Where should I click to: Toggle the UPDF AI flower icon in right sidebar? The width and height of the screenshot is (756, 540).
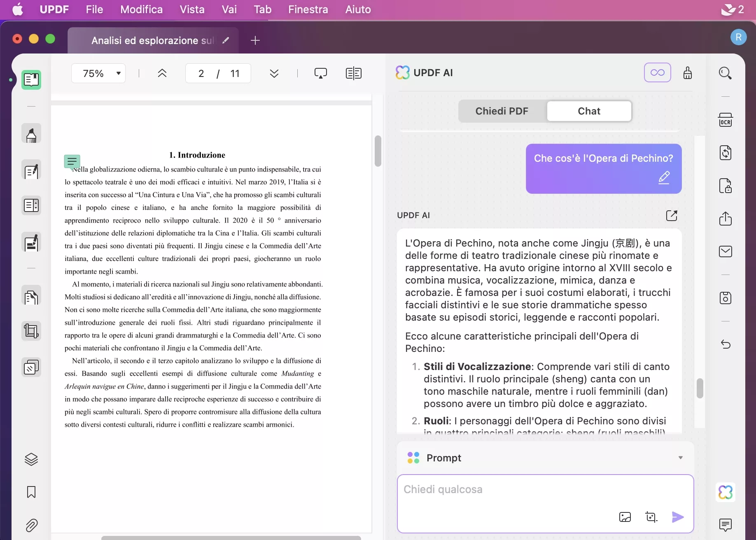pyautogui.click(x=726, y=492)
